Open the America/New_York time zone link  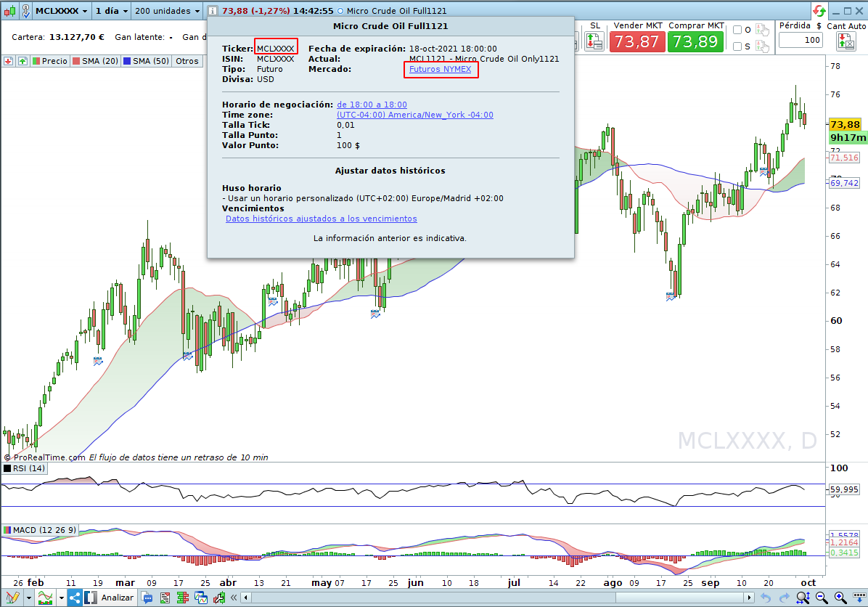point(414,115)
